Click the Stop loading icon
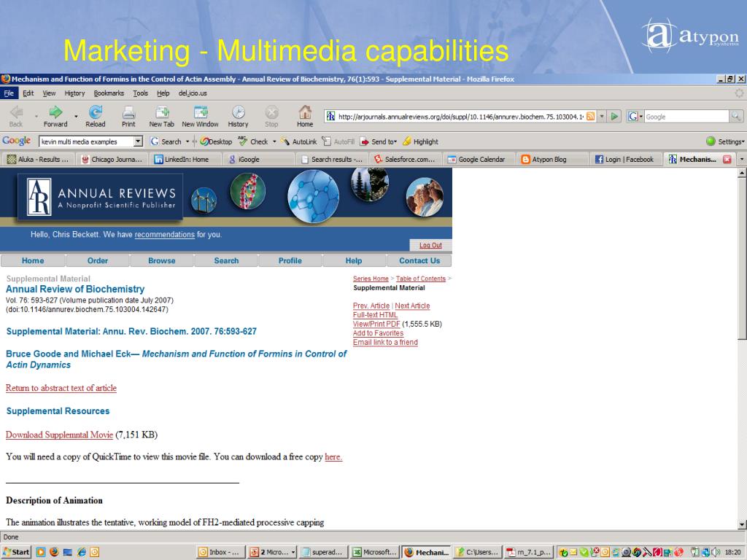This screenshot has height=560, width=747. pos(271,112)
